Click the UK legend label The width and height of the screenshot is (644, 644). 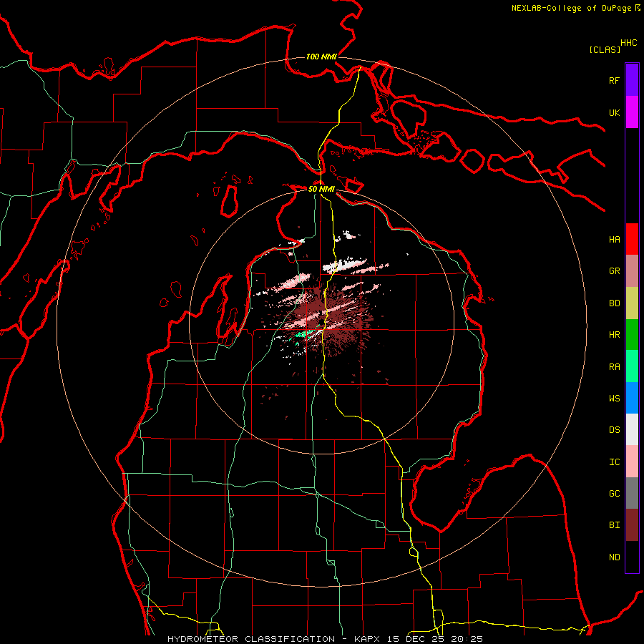tap(614, 112)
